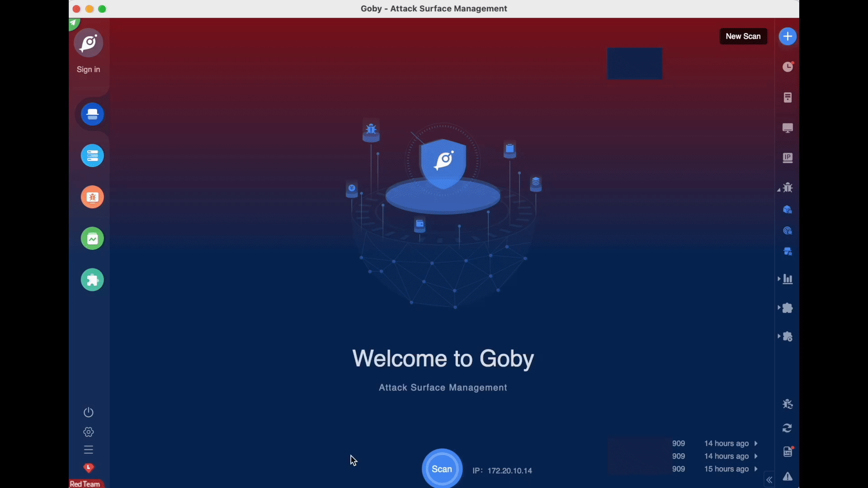The width and height of the screenshot is (868, 488).
Task: Open the light-blue server Assets icon in left sidebar
Action: click(92, 155)
